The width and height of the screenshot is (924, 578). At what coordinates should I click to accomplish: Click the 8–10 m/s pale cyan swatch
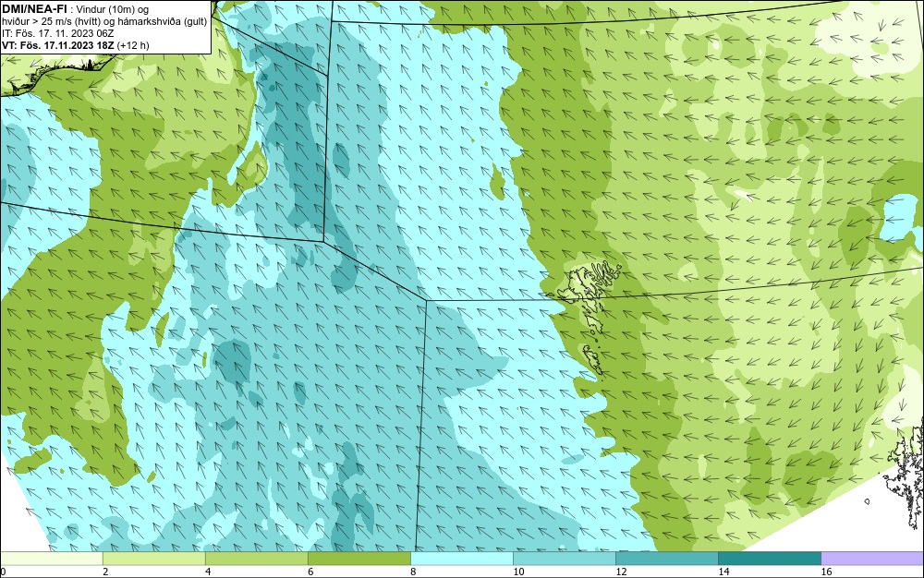461,559
